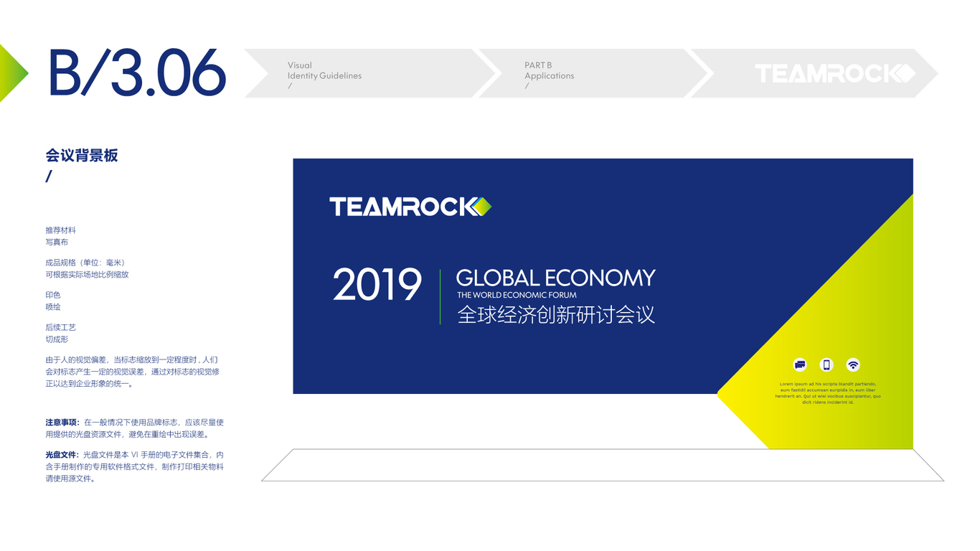Screen dimensions: 980x551
Task: Click the "喷绘" value
Action: [53, 307]
